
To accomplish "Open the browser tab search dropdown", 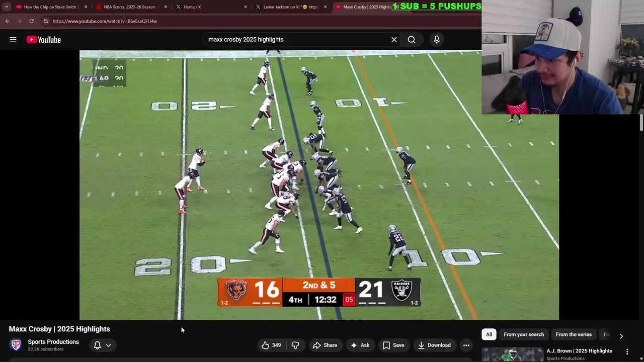I will coord(6,7).
